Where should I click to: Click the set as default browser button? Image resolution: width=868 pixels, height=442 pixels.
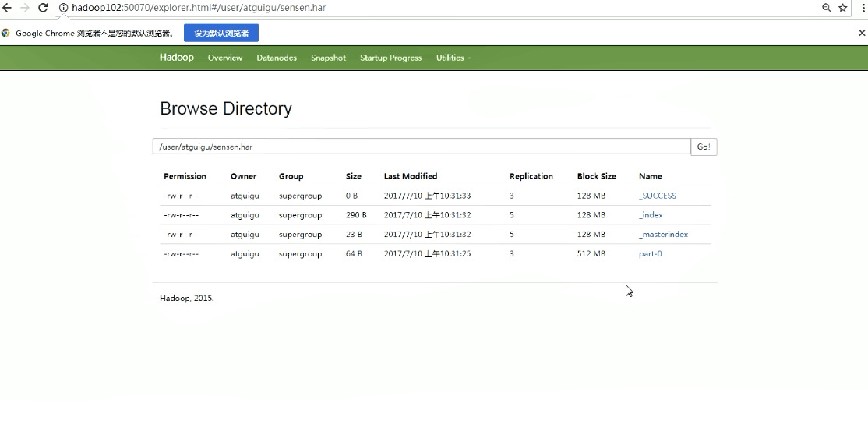point(221,34)
